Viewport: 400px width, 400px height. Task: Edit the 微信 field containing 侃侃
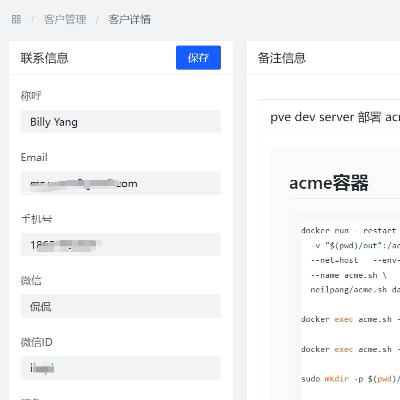[x=121, y=306]
